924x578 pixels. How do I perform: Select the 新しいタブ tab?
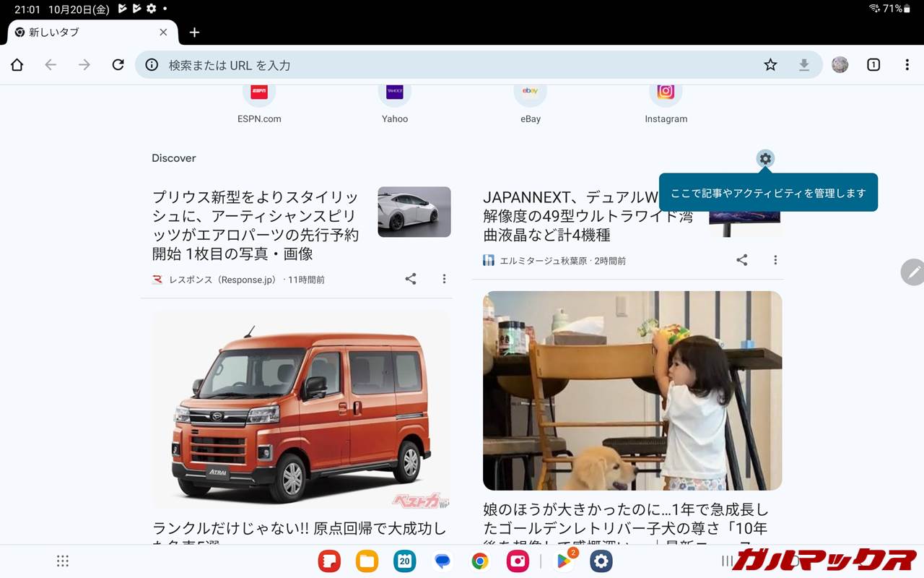pyautogui.click(x=79, y=33)
